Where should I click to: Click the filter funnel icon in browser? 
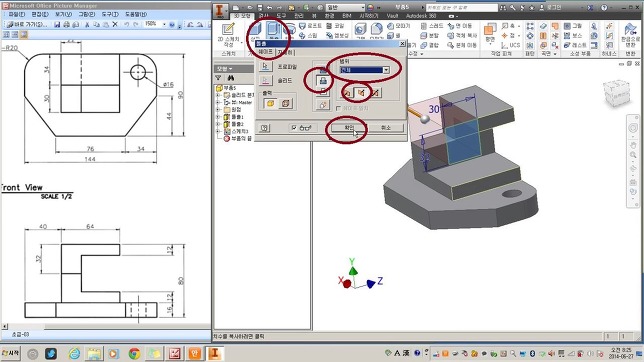(x=218, y=78)
